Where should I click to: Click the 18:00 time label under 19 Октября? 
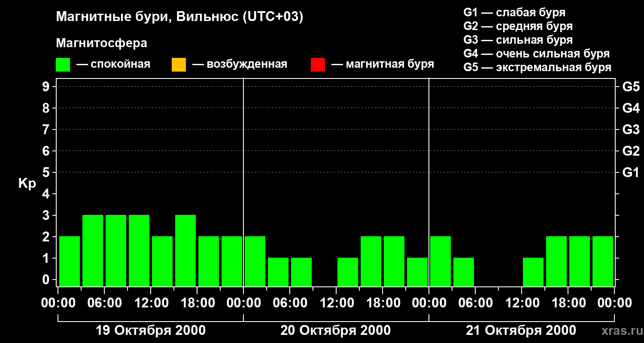197,303
